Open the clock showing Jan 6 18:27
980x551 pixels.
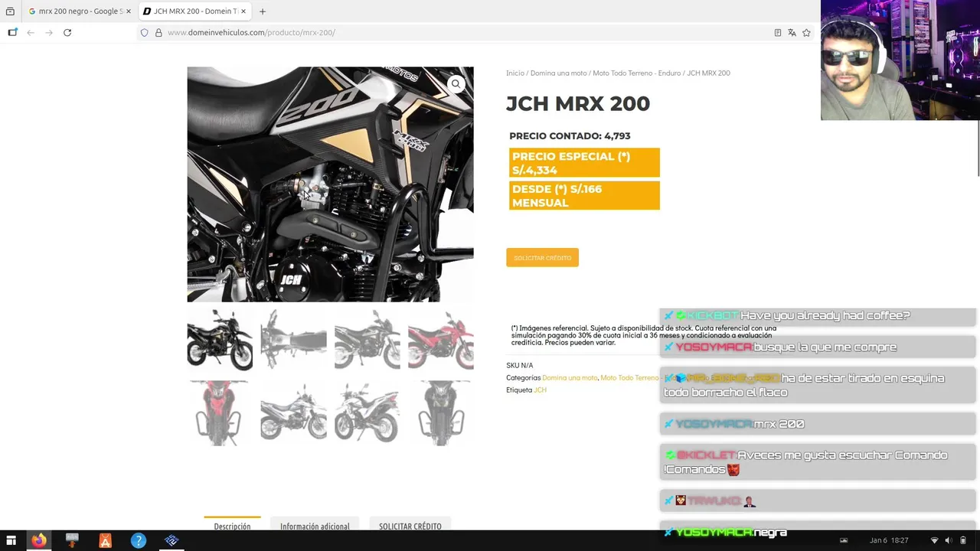pos(889,540)
